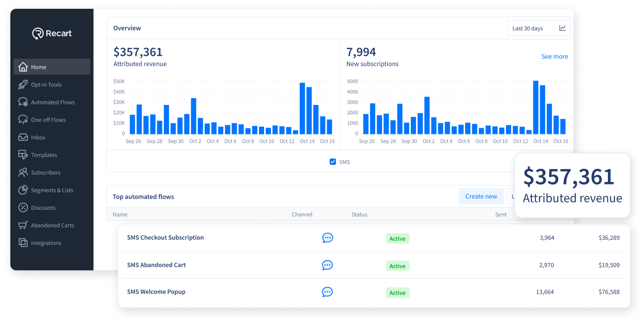Open the Last 30 days date range dropdown

click(539, 28)
